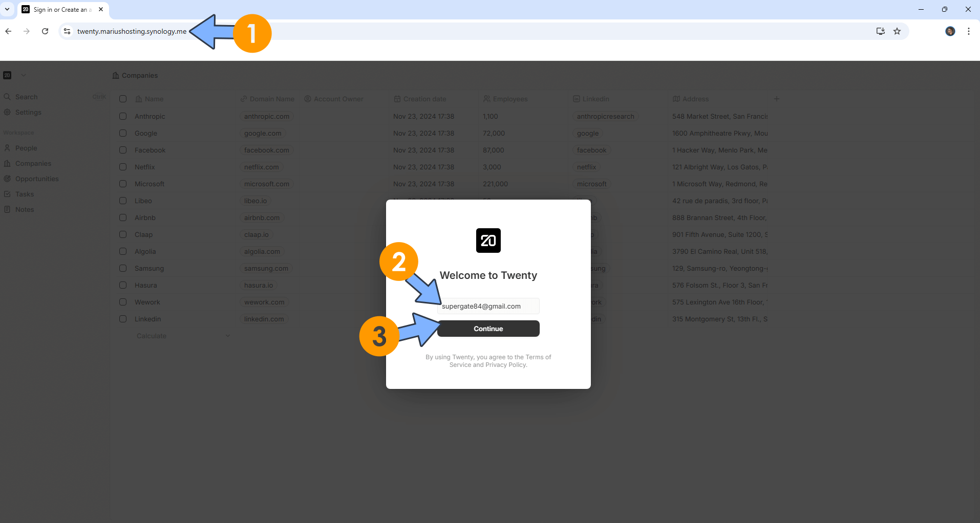980x523 pixels.
Task: Select the Hasura company name cell
Action: pos(146,285)
